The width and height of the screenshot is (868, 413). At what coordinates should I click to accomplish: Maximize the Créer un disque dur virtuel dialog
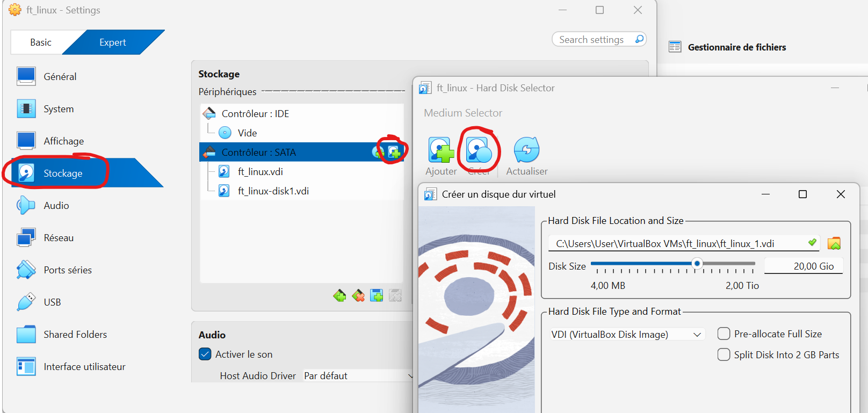click(x=802, y=194)
